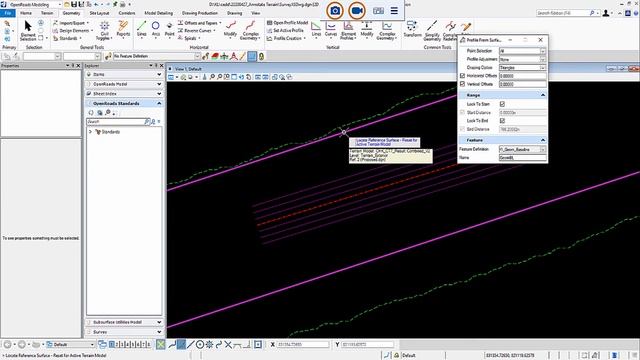
Task: Toggle the Lock To End checkbox
Action: 502,121
